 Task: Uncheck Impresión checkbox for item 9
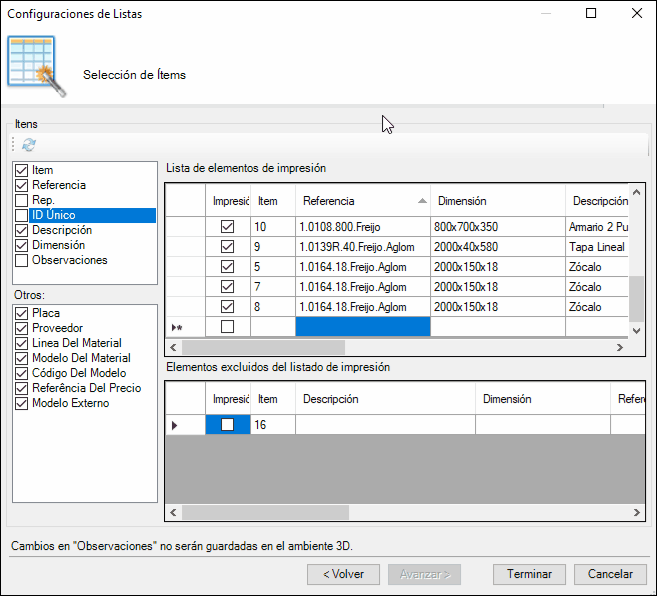(x=228, y=246)
